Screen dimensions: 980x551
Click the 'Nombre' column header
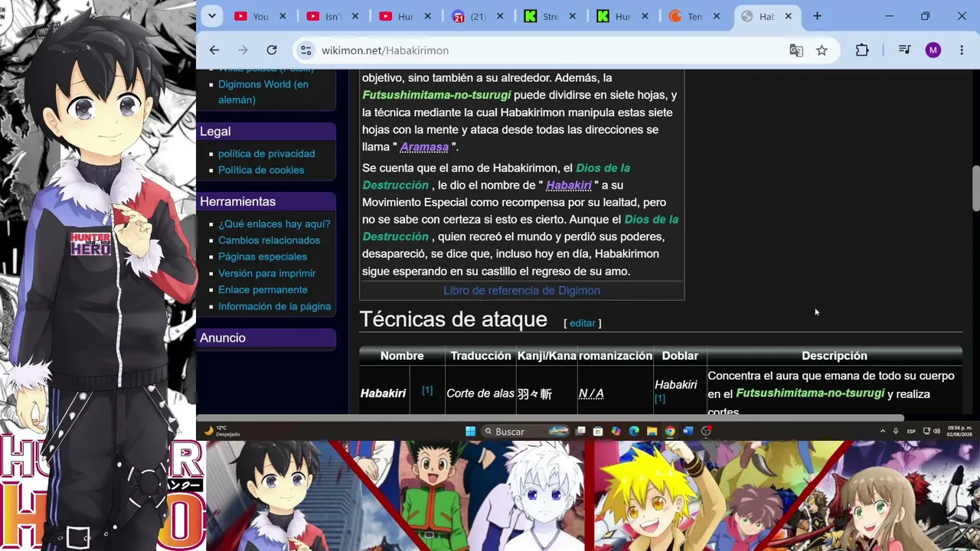[402, 356]
